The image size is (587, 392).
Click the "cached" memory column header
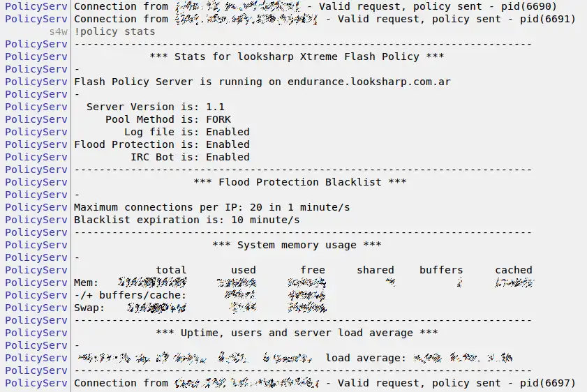[x=514, y=270]
